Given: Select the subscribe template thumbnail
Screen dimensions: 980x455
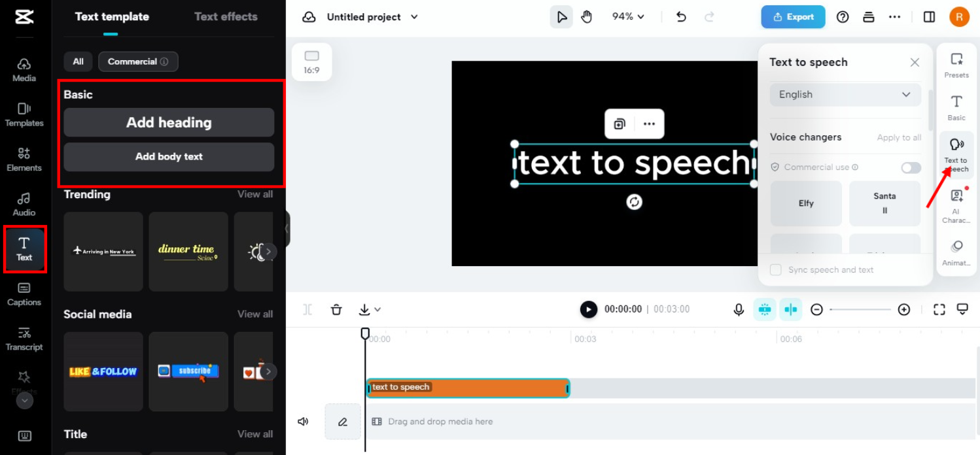Looking at the screenshot, I should 188,371.
